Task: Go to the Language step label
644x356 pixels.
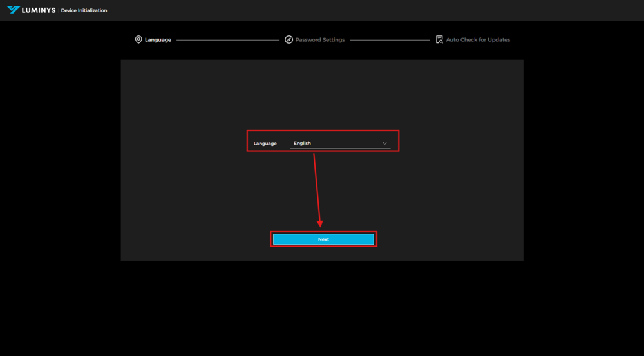Action: [x=158, y=40]
